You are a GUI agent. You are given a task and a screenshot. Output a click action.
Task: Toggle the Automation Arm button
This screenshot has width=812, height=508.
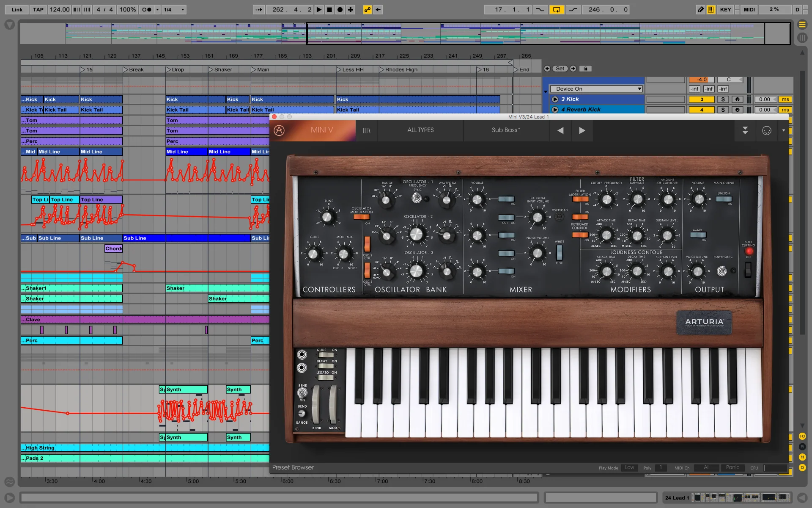point(368,9)
